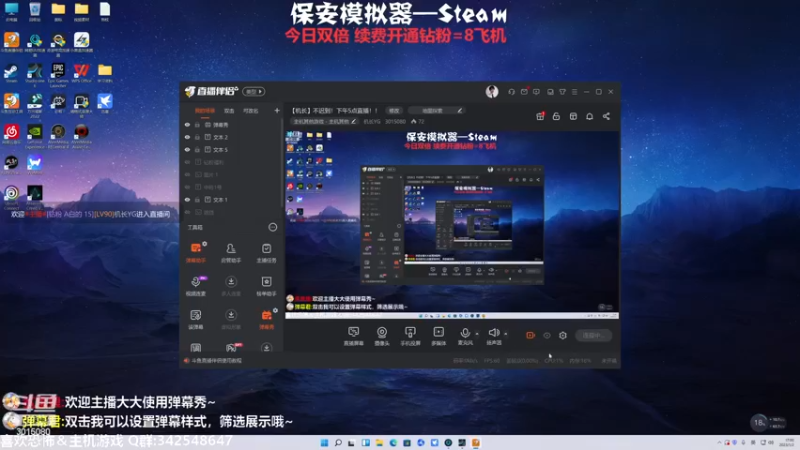The width and height of the screenshot is (800, 450).
Task: Toggle lock on 文本 5 source
Action: coord(197,149)
